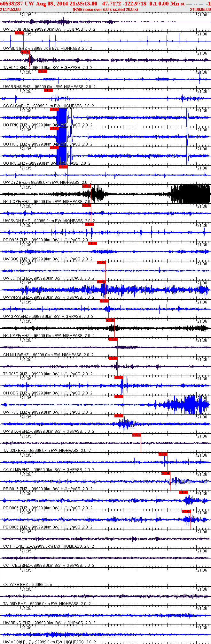Select the TA E04D BHZ trace label
Image resolution: width=211 pixels, height=644 pixels.
point(48,68)
